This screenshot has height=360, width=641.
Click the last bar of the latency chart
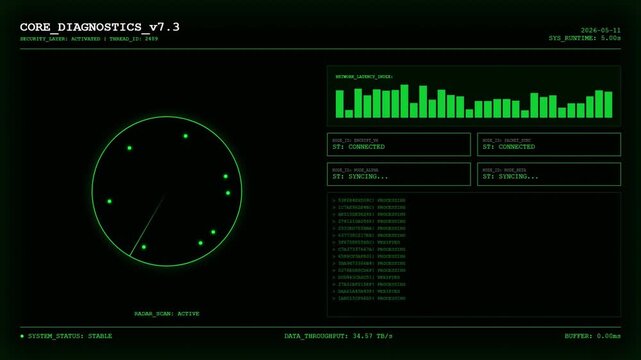[x=608, y=105]
